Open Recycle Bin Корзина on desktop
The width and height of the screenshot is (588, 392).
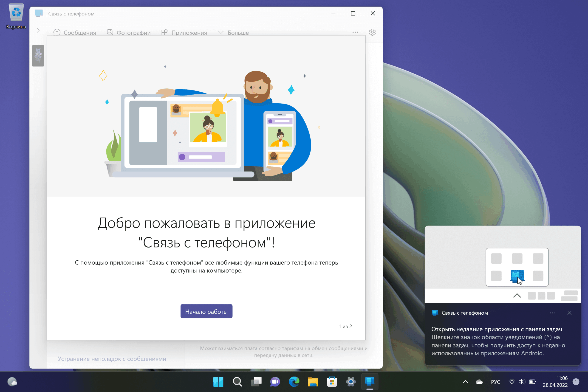coord(16,16)
